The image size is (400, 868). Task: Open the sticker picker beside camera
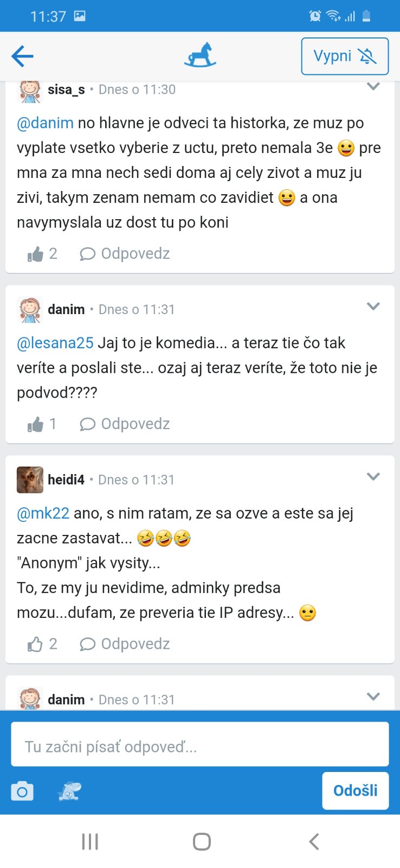click(x=69, y=791)
